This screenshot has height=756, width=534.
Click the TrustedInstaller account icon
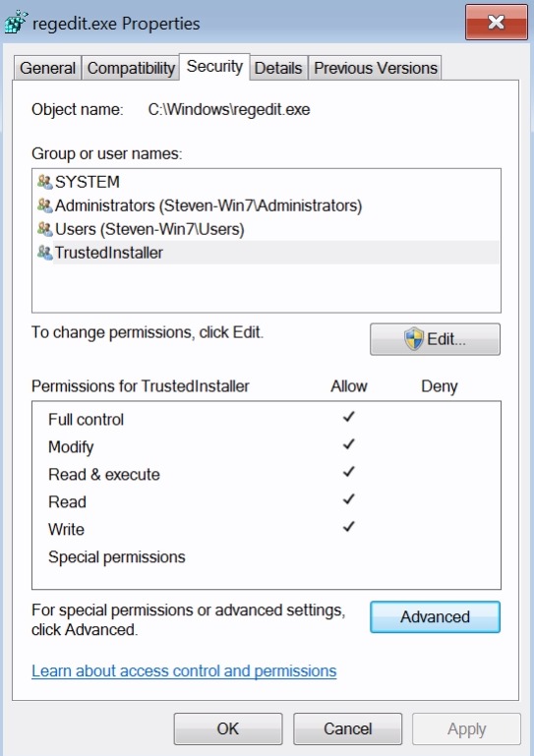(x=45, y=252)
